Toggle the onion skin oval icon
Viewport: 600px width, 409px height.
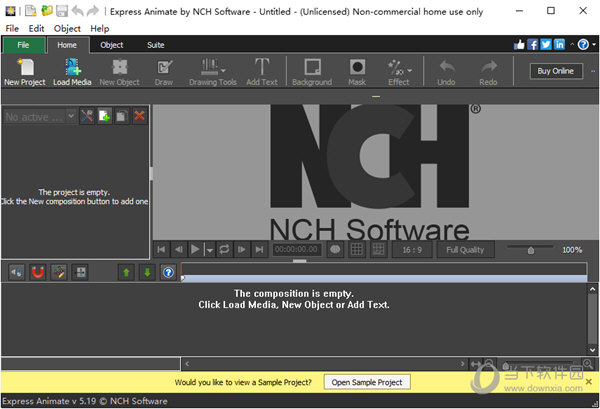pyautogui.click(x=335, y=250)
